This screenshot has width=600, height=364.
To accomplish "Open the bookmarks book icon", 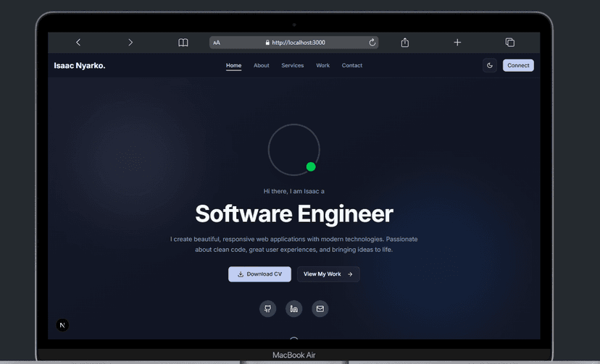I will [183, 43].
